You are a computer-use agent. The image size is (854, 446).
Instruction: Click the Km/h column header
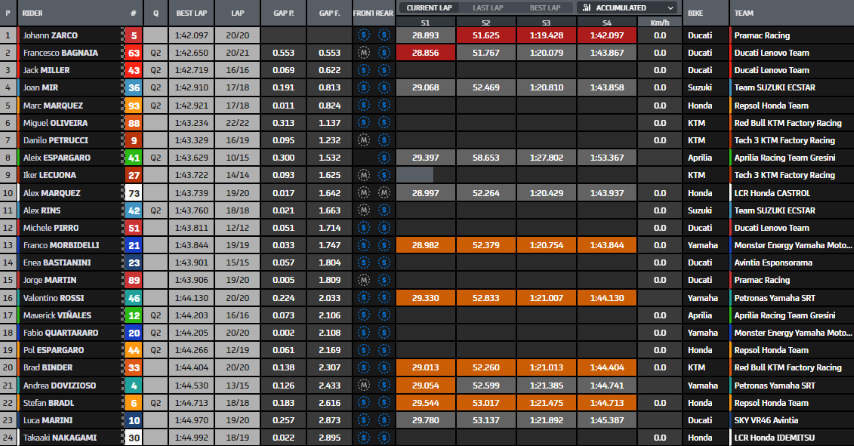tap(659, 20)
